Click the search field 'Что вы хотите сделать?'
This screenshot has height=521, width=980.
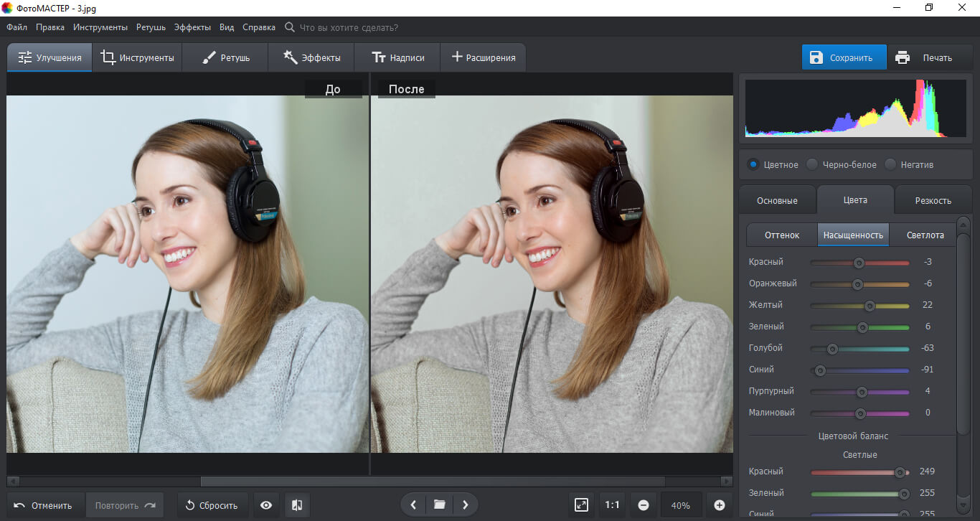click(x=348, y=27)
